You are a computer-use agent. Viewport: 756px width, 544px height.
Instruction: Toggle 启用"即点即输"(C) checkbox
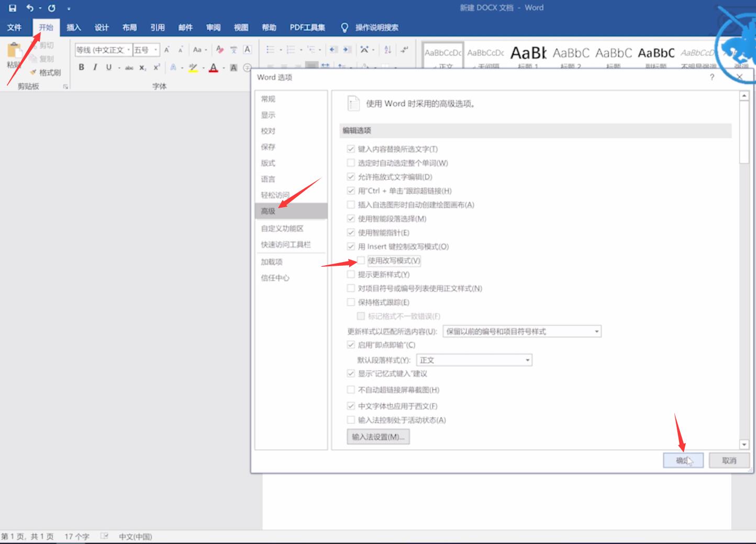pyautogui.click(x=351, y=345)
